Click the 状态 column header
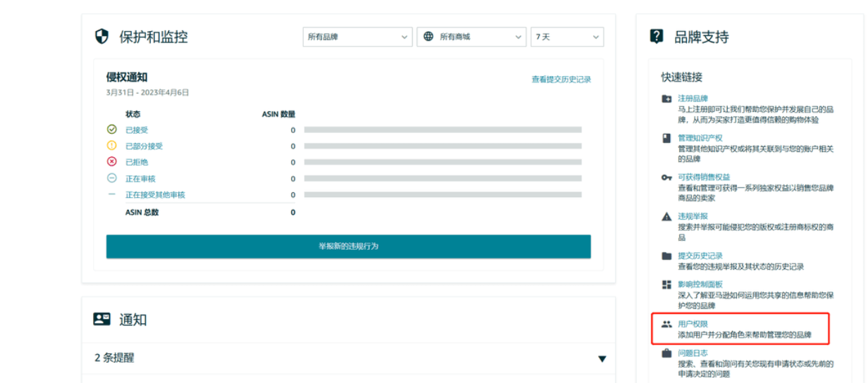This screenshot has width=868, height=383. click(132, 114)
